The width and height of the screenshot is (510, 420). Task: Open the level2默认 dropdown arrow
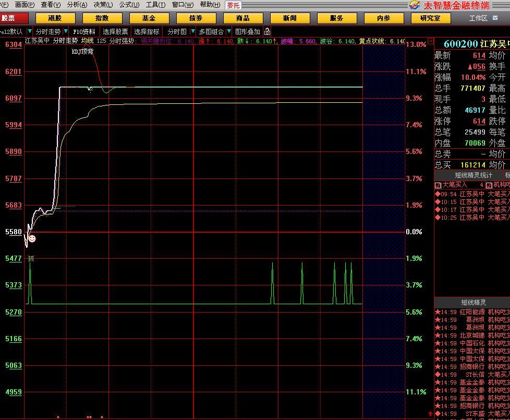(30, 31)
